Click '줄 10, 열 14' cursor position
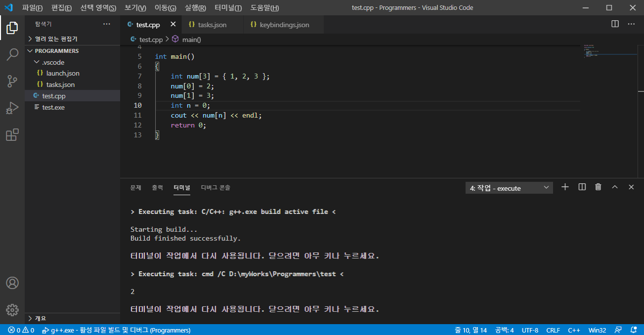Screen dimensions: 644x335 click(470, 330)
